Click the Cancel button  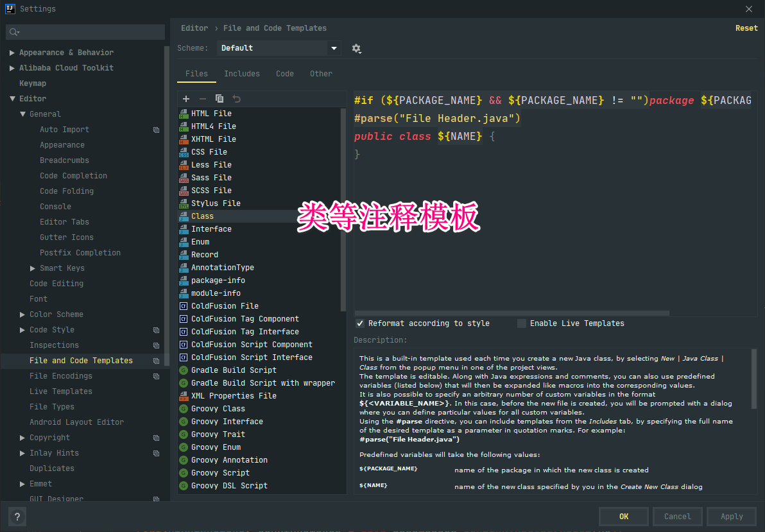(x=677, y=517)
